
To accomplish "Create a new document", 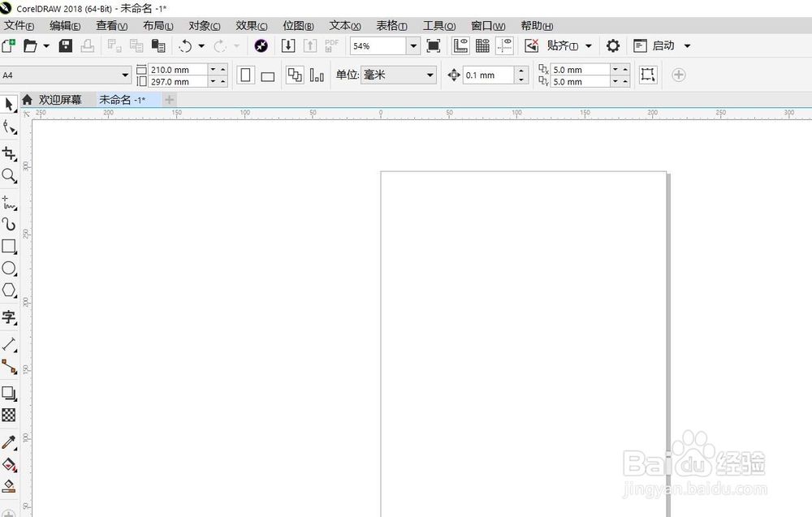I will (9, 45).
